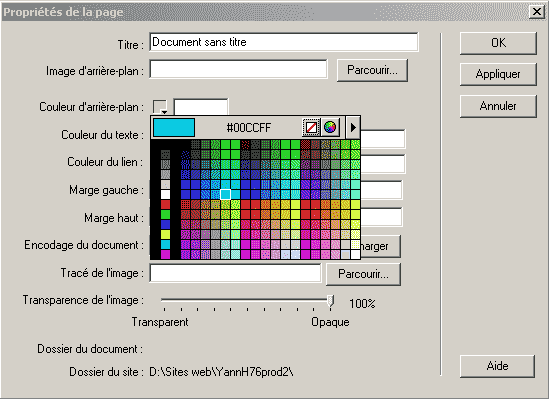Image resolution: width=549 pixels, height=399 pixels.
Task: Click the large cyan preview box beside #00CCFF
Action: click(174, 127)
